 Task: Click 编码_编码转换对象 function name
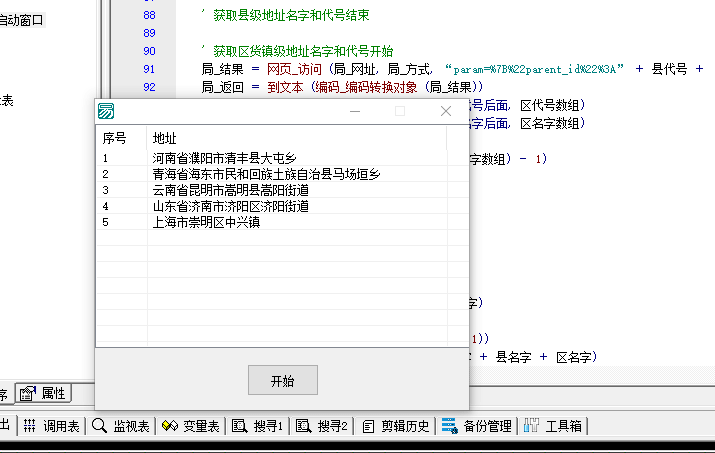pos(366,87)
